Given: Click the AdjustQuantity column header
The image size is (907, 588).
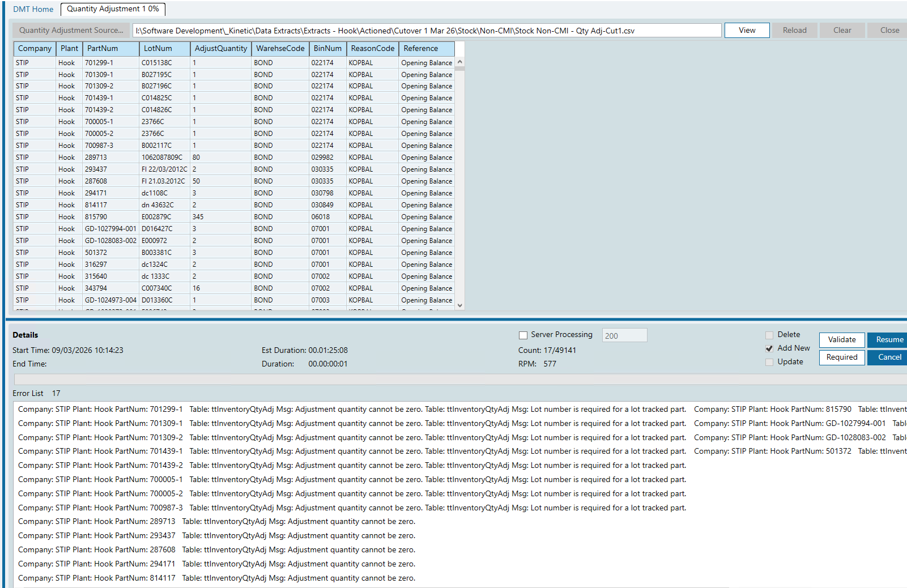Looking at the screenshot, I should point(220,49).
